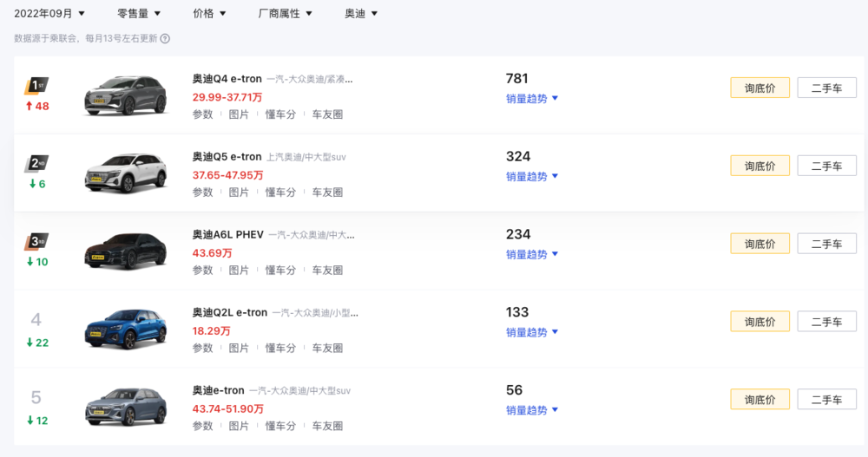Open the 2022年09月 date dropdown
Screen dimensions: 868x457
tap(49, 13)
